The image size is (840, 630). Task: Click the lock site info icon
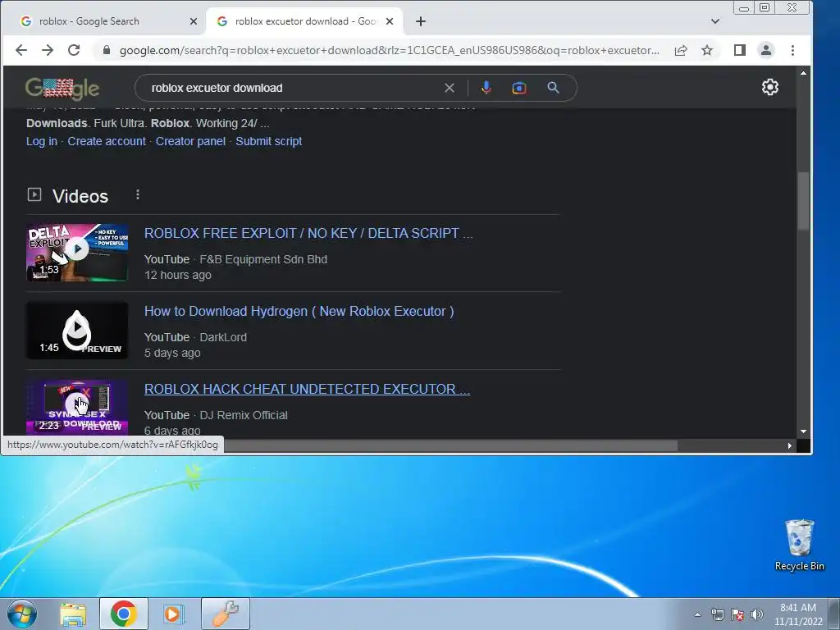pos(106,50)
